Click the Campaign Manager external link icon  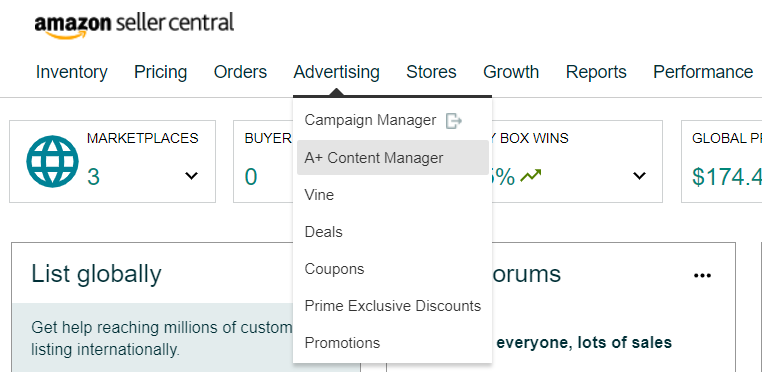coord(454,120)
